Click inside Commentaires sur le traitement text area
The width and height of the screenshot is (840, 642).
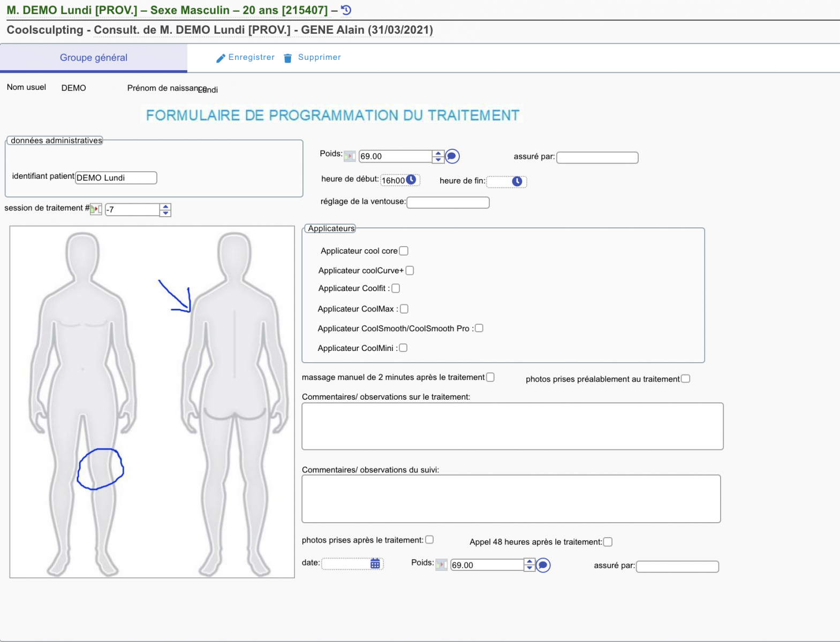[x=512, y=426]
